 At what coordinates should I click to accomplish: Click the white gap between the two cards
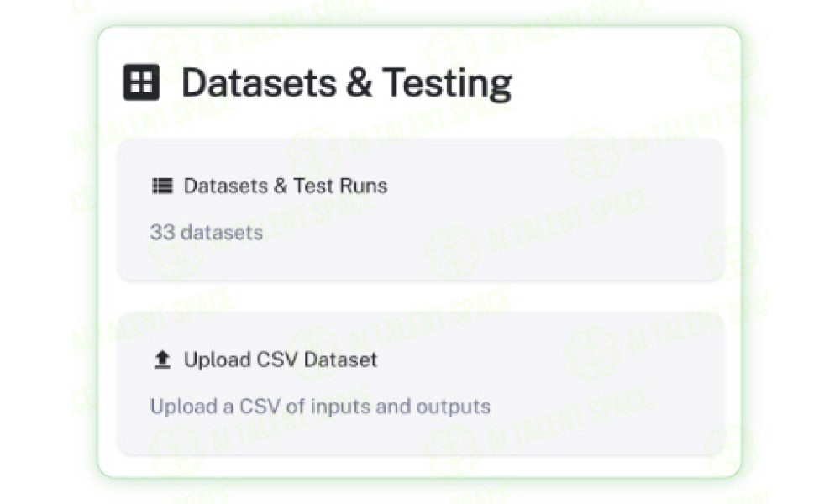pyautogui.click(x=421, y=297)
